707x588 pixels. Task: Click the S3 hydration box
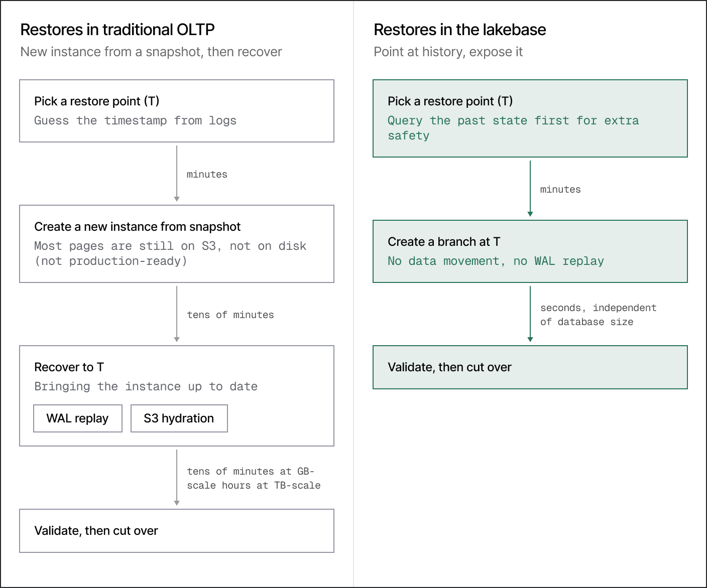click(179, 418)
